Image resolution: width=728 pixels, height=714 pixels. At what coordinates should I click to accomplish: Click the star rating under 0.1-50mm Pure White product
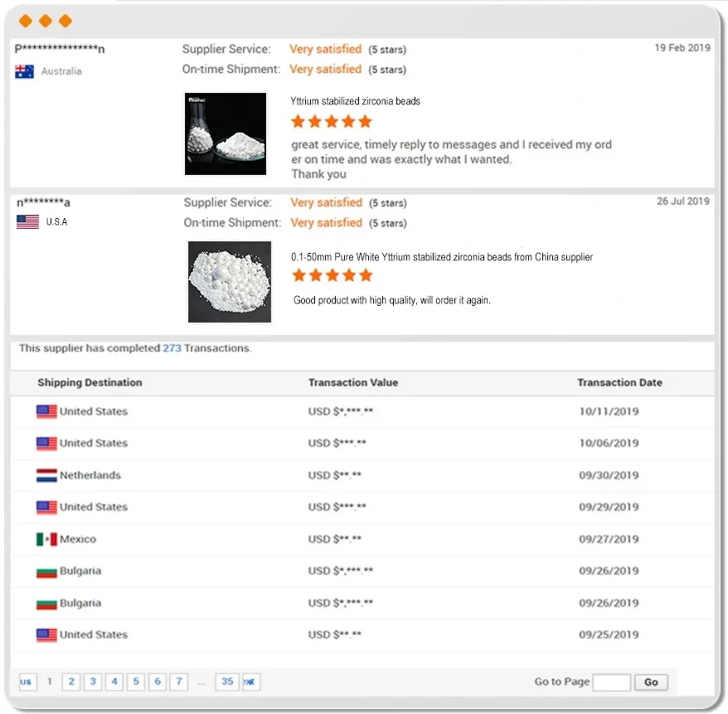(332, 275)
